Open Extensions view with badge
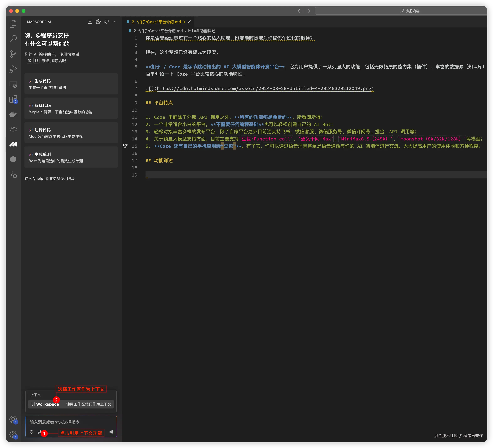 tap(13, 99)
